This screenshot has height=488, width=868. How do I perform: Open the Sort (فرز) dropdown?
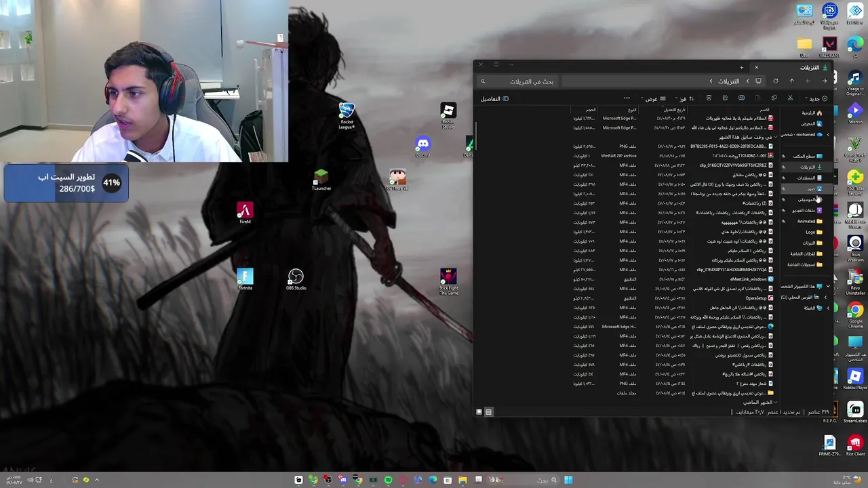coord(684,99)
